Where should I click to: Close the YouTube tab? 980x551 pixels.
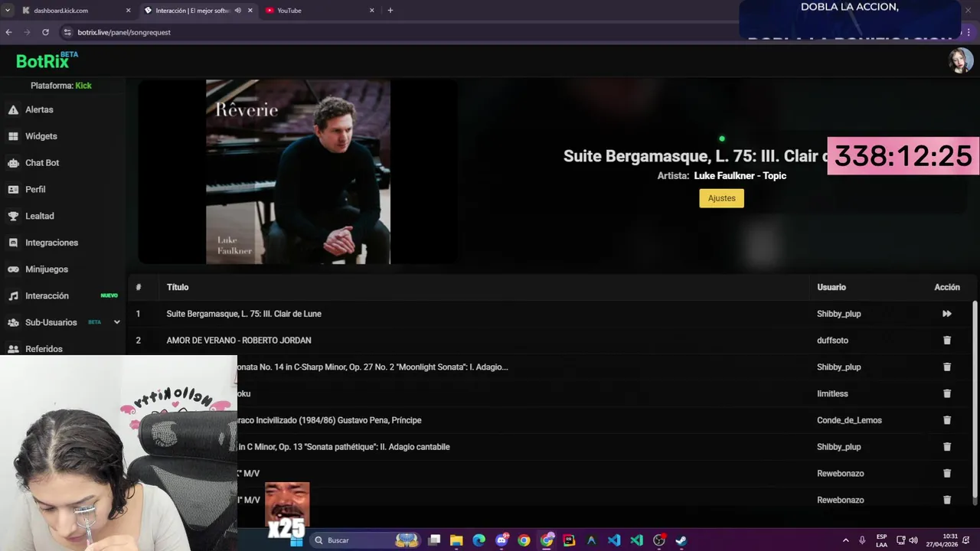(372, 11)
